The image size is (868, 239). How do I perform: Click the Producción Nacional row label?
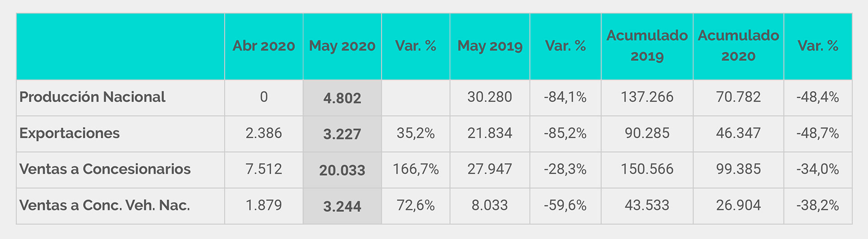coord(92,97)
